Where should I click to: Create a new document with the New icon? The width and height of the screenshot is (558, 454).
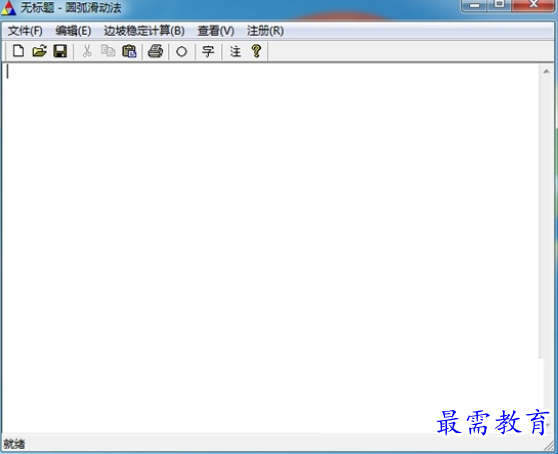tap(18, 51)
